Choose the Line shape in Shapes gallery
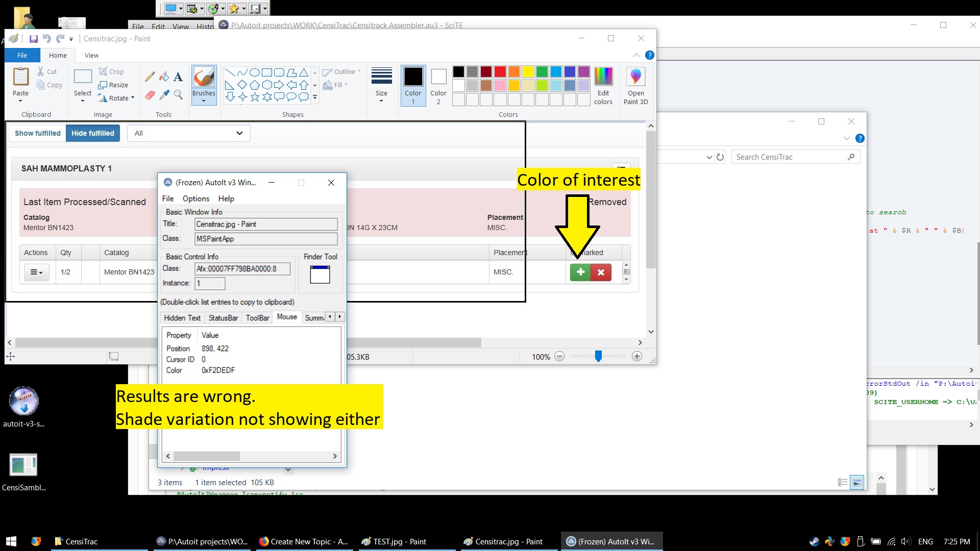 click(230, 72)
